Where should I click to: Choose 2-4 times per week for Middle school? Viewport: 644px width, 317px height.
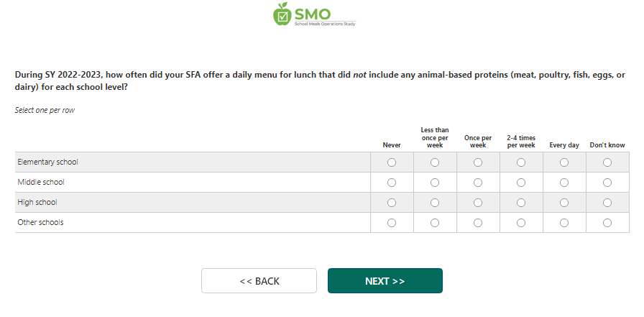[x=521, y=183]
